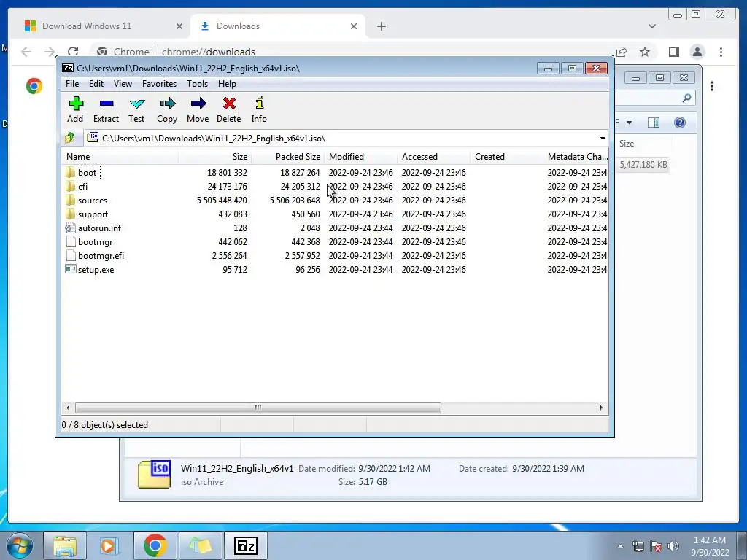Viewport: 747px width, 560px height.
Task: Switch to Download Windows 11 tab
Action: (102, 26)
